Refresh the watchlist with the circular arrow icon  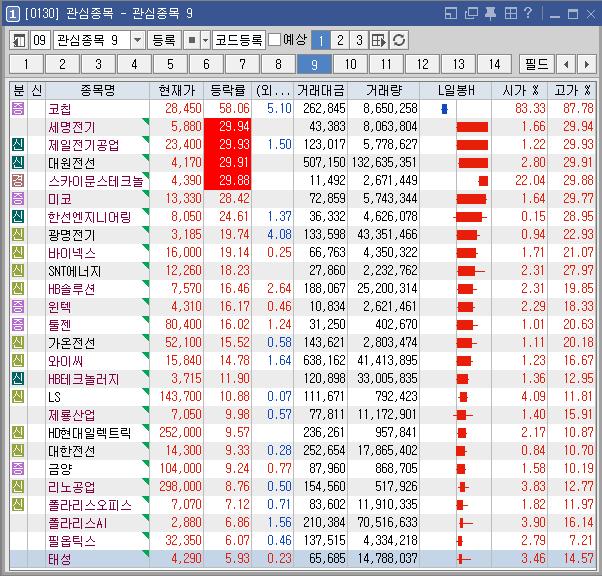click(x=399, y=40)
